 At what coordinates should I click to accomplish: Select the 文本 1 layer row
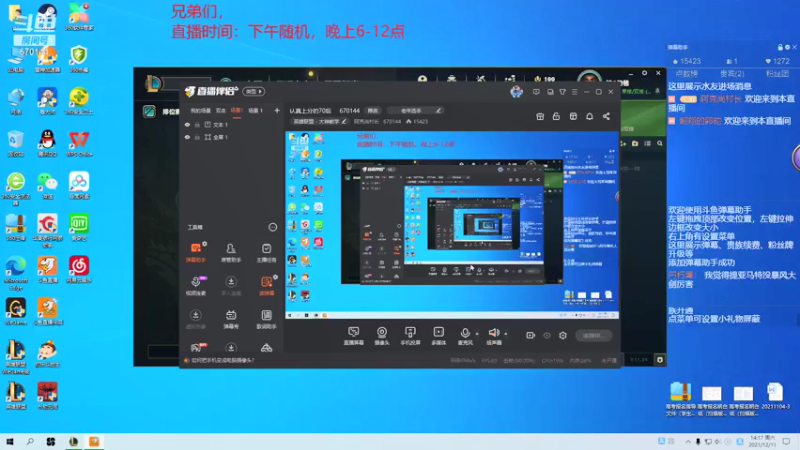pyautogui.click(x=232, y=124)
